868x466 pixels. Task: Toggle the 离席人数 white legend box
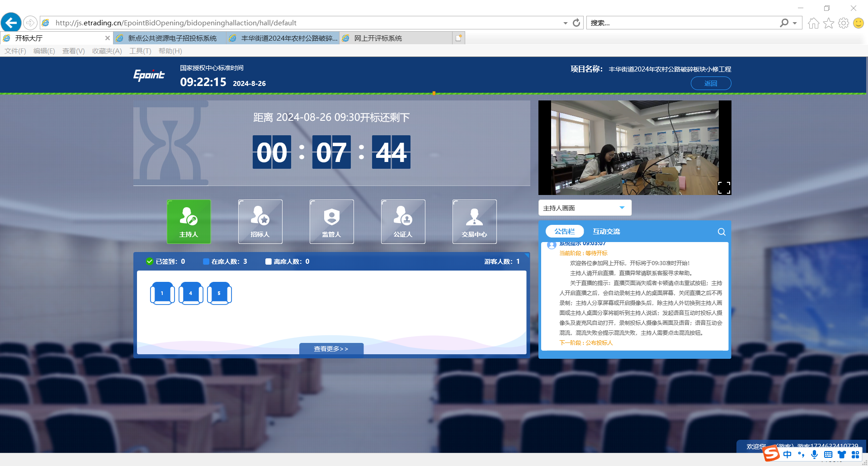click(x=269, y=262)
